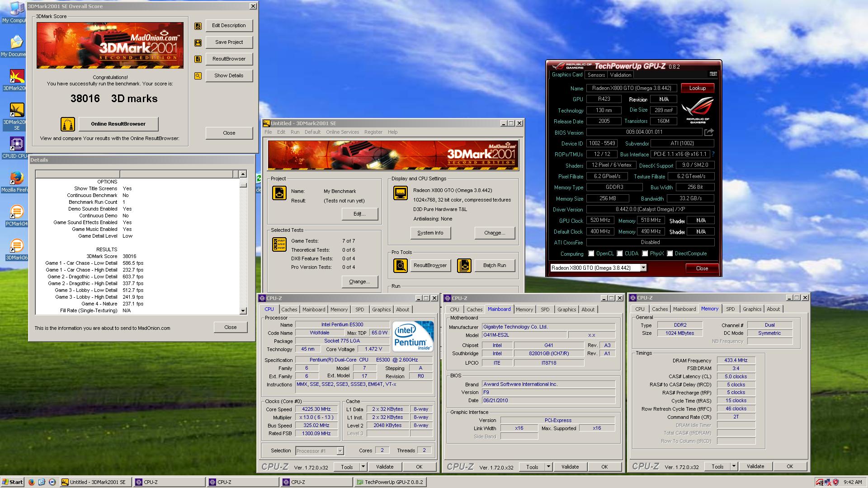Click the Batch Run button
Viewport: 868px width, 488px height.
495,266
